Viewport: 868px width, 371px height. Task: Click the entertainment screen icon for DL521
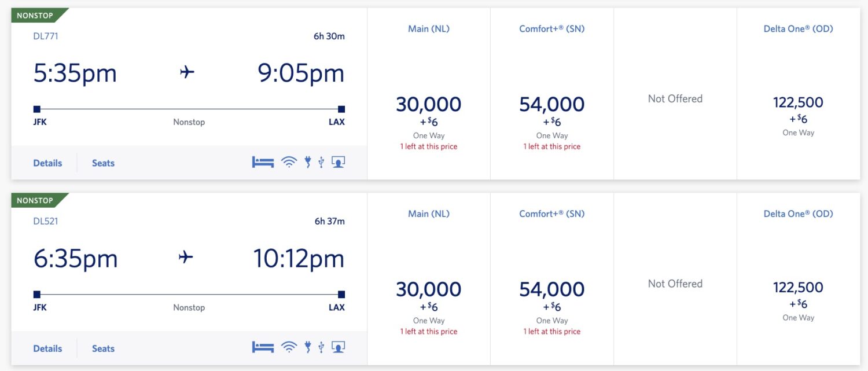click(338, 346)
